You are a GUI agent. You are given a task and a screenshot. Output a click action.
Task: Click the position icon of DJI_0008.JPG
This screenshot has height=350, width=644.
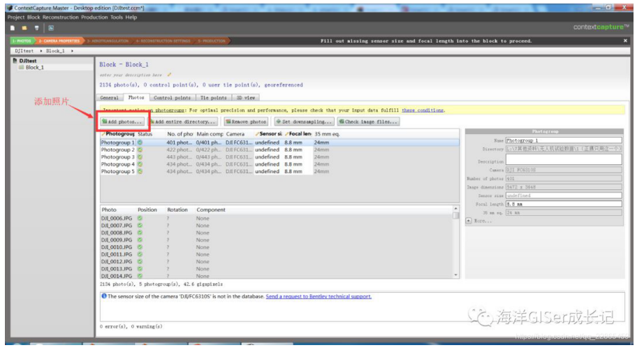click(x=140, y=233)
